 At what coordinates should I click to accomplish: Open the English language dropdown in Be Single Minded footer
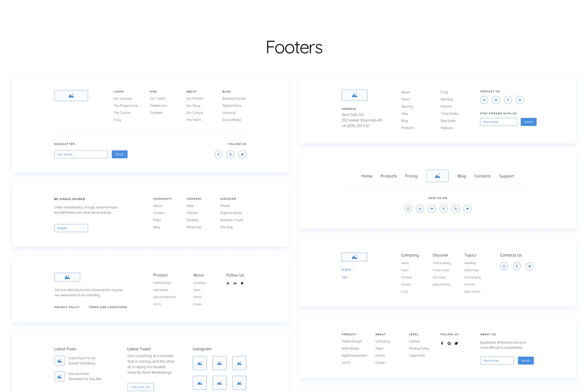tap(71, 228)
